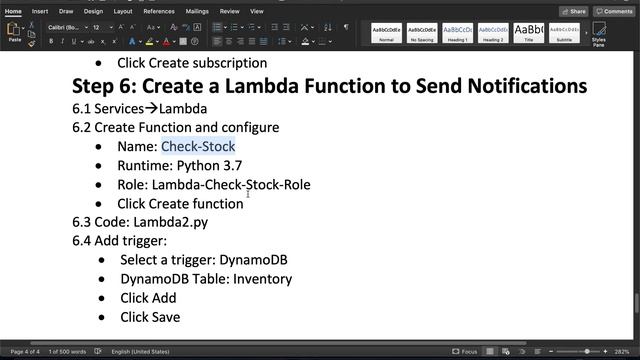The height and width of the screenshot is (360, 640).
Task: Open the Insert ribbon tab
Action: 40,11
